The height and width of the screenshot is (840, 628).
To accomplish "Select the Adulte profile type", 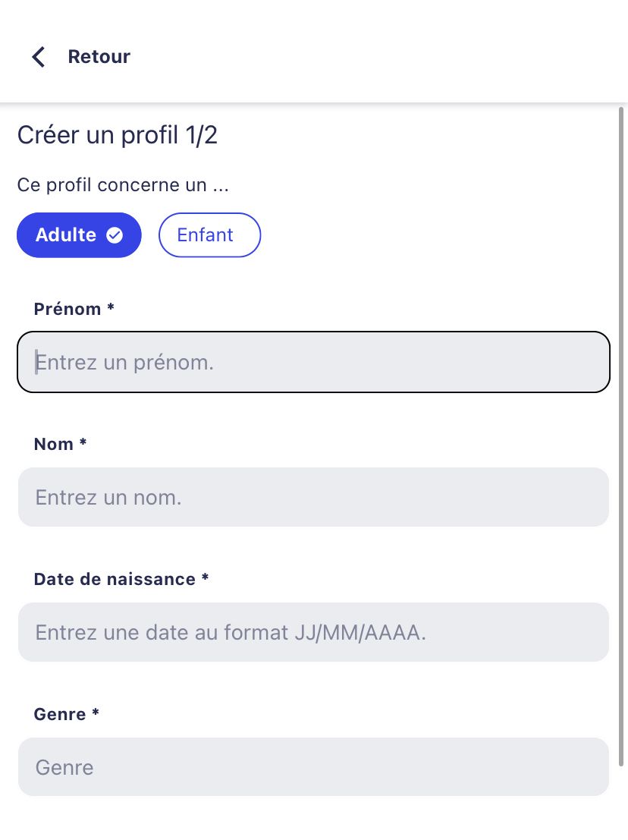I will 79,235.
